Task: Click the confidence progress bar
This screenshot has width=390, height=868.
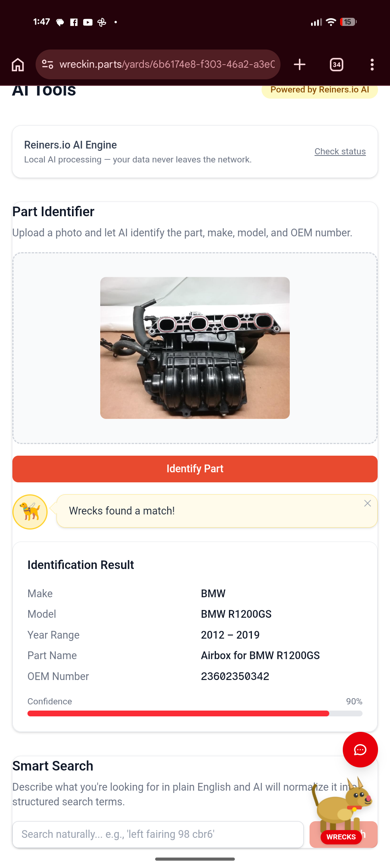Action: [x=195, y=714]
